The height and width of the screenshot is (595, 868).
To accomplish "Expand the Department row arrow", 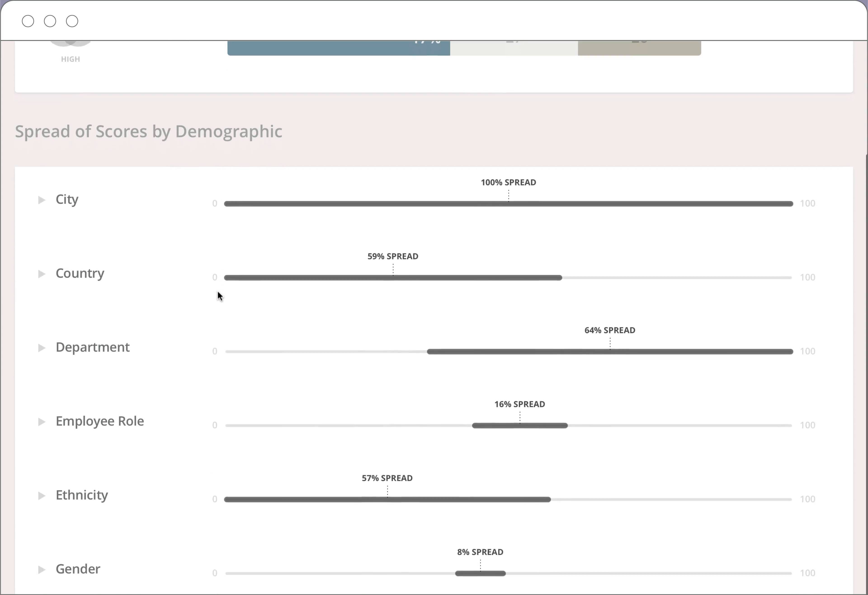I will point(42,348).
